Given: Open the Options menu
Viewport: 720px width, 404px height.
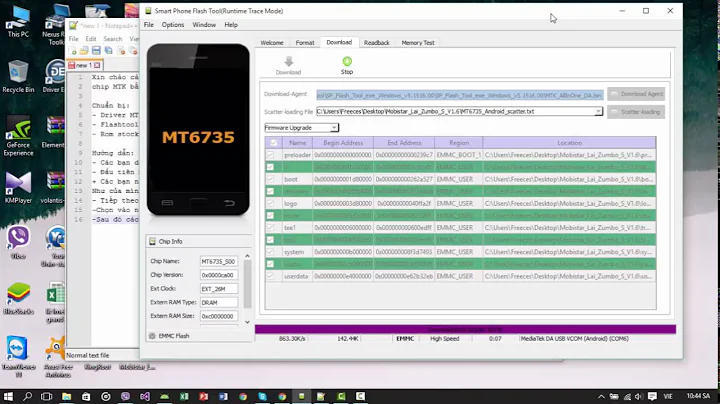Looking at the screenshot, I should tap(173, 25).
